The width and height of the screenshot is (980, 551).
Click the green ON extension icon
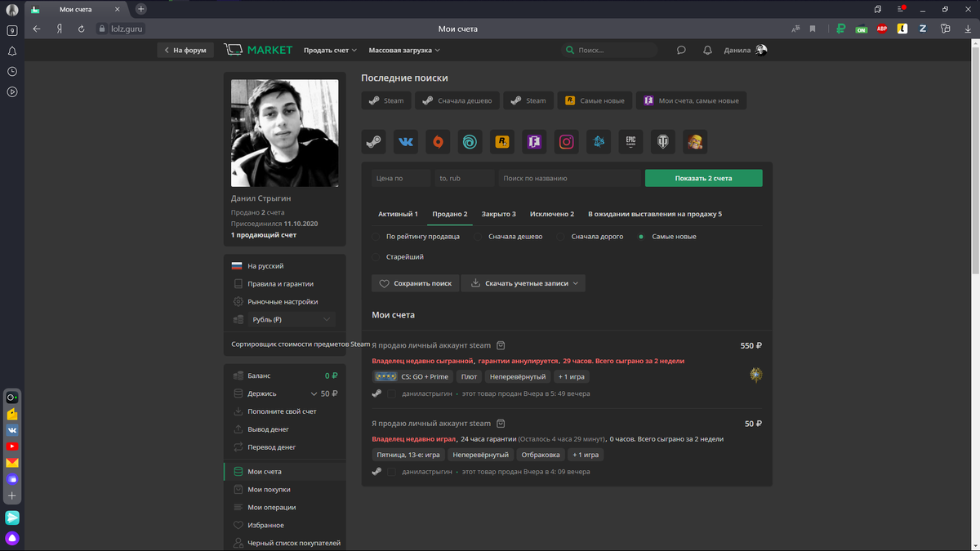pyautogui.click(x=861, y=29)
